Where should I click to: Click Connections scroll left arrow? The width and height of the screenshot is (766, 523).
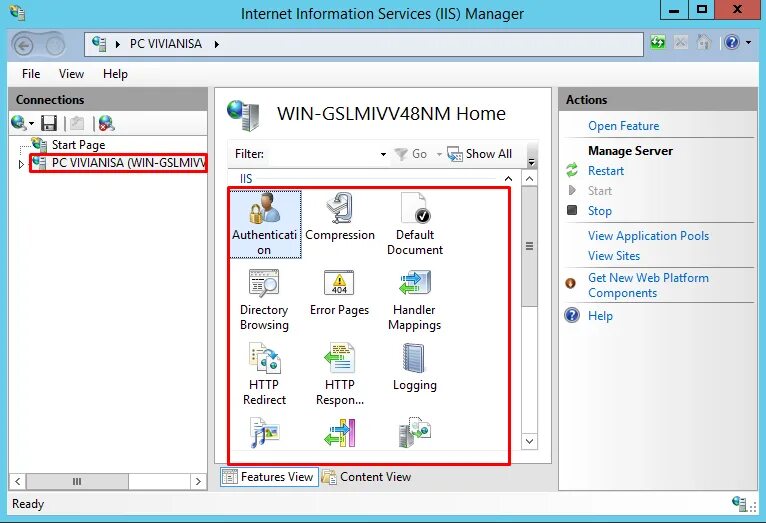18,481
